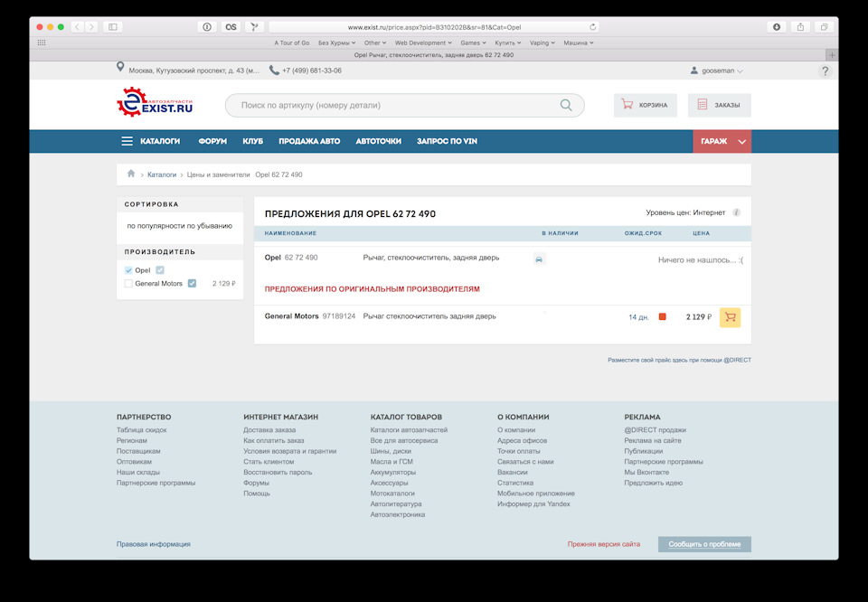The height and width of the screenshot is (602, 868).
Task: Open the Games bookmarks folder
Action: pyautogui.click(x=473, y=42)
